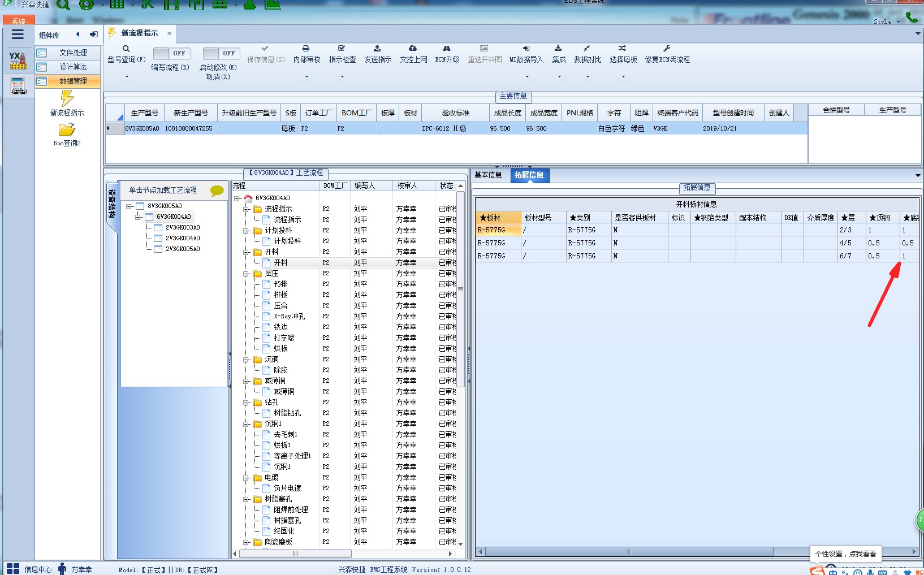
Task: Select X-Ray冲孔 process step
Action: coord(290,317)
